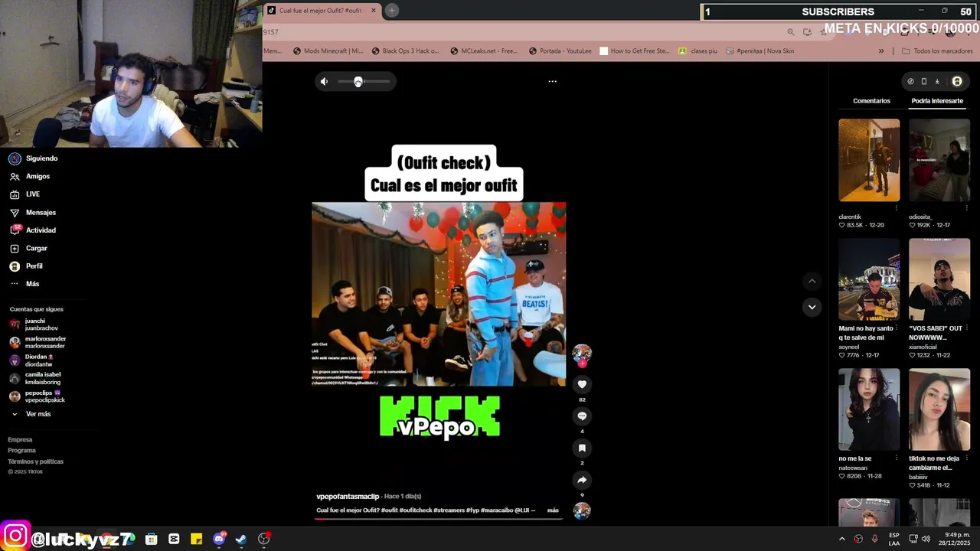The image size is (980, 551).
Task: Open profile avatar in top-right pill
Action: point(957,81)
